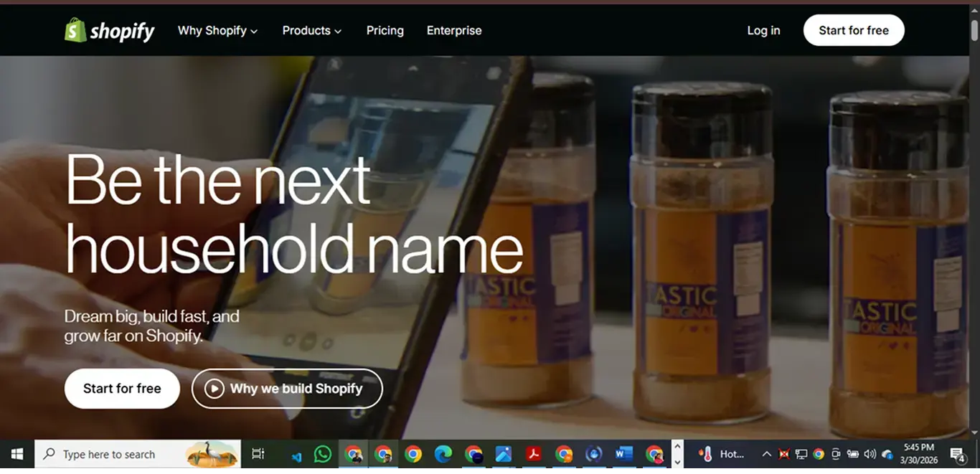Image resolution: width=980 pixels, height=474 pixels.
Task: Click the Log in link
Action: click(763, 30)
